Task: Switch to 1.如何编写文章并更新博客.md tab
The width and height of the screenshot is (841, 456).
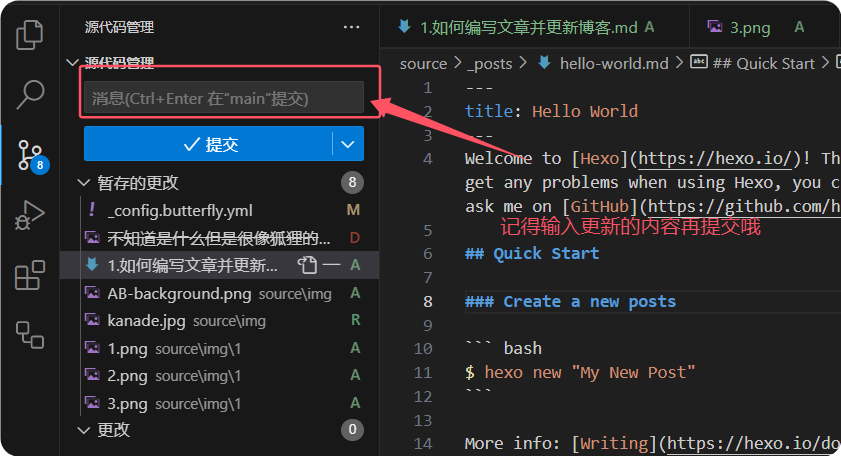Action: tap(534, 27)
